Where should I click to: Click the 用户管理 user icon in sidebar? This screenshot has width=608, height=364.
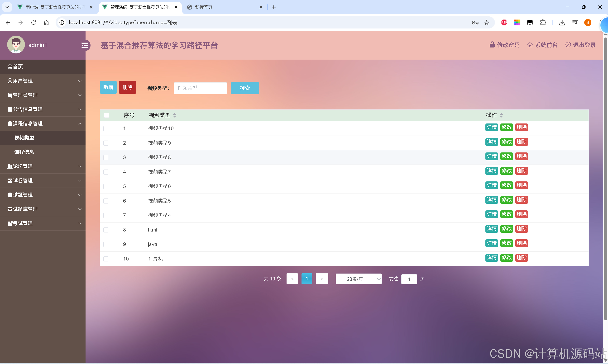[10, 81]
